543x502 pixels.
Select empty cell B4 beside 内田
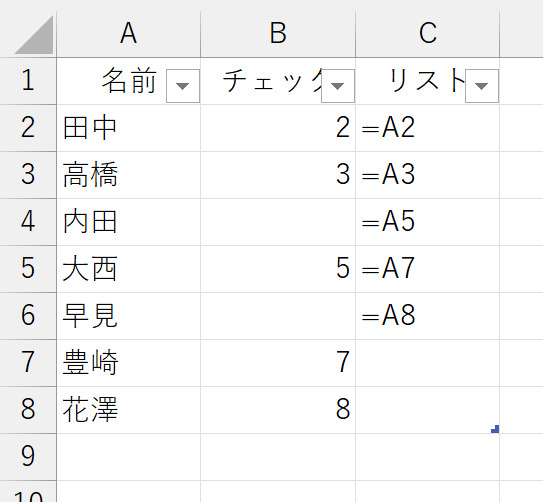(278, 222)
